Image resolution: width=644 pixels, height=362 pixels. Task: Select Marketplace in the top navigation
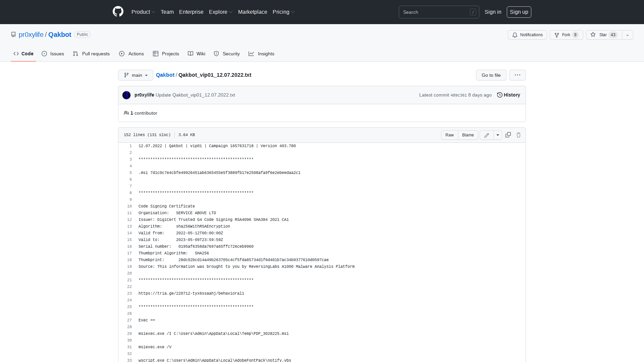point(253,12)
